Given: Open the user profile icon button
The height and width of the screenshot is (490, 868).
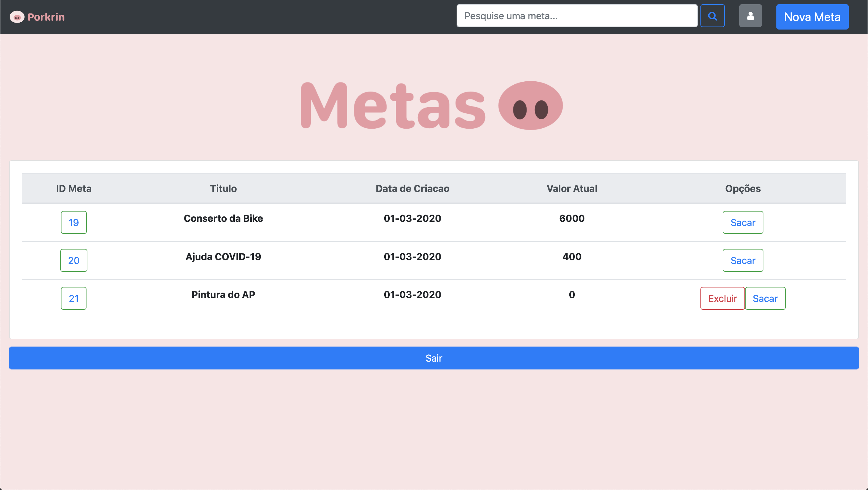Looking at the screenshot, I should tap(750, 16).
